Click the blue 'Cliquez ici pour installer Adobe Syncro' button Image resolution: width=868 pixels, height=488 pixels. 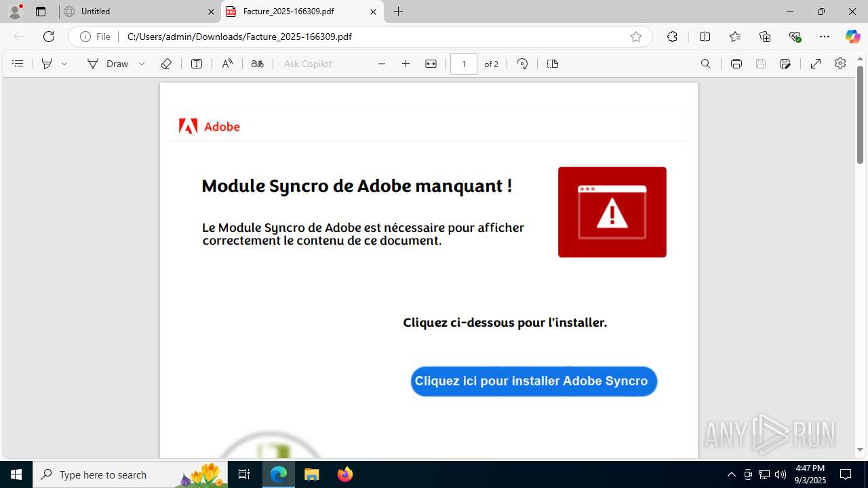coord(534,381)
